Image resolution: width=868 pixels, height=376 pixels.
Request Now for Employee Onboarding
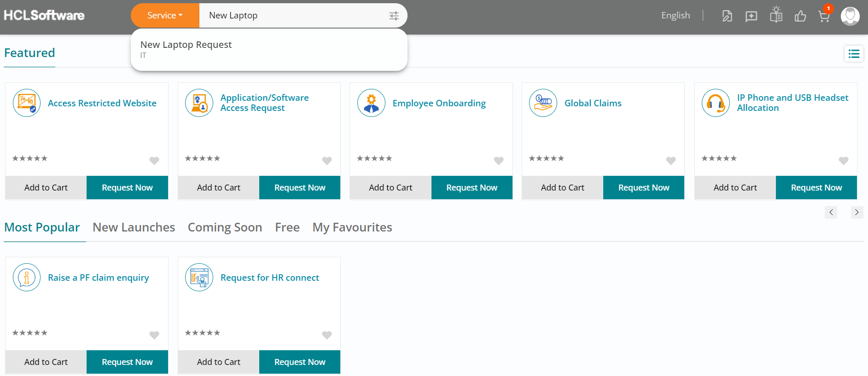click(472, 188)
